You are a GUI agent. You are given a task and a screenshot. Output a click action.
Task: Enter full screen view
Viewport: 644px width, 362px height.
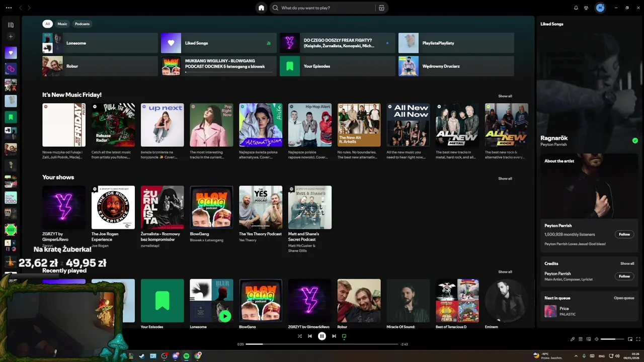click(638, 339)
